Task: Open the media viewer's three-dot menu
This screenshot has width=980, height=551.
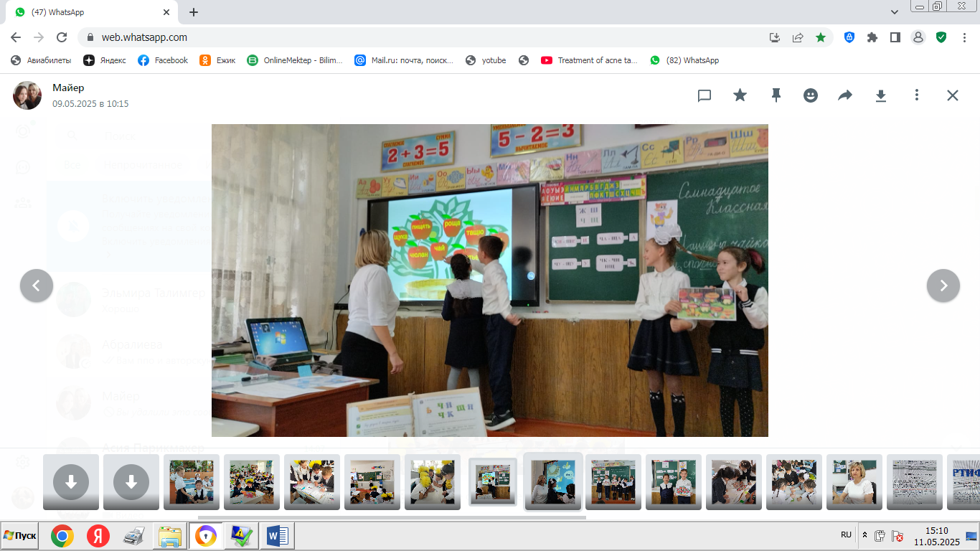Action: click(917, 95)
